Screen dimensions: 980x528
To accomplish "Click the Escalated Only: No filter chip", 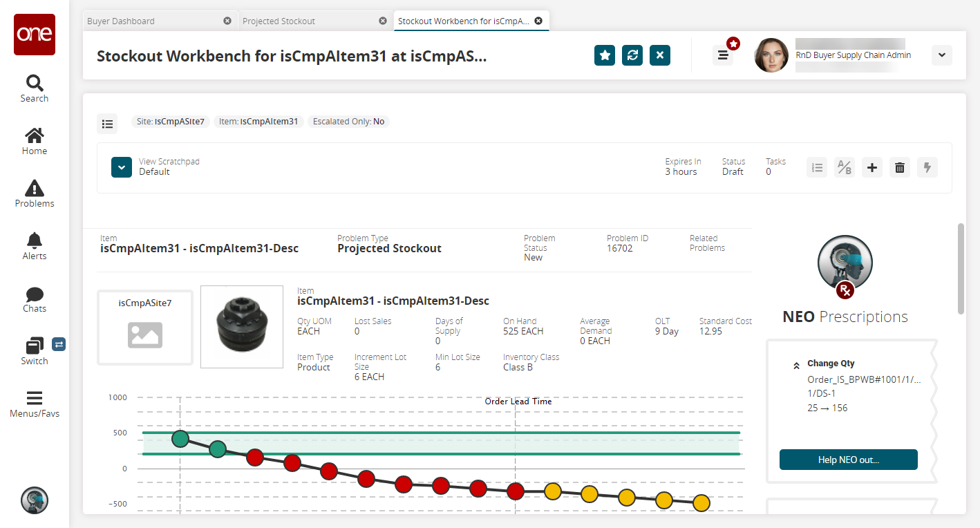I will coord(348,122).
